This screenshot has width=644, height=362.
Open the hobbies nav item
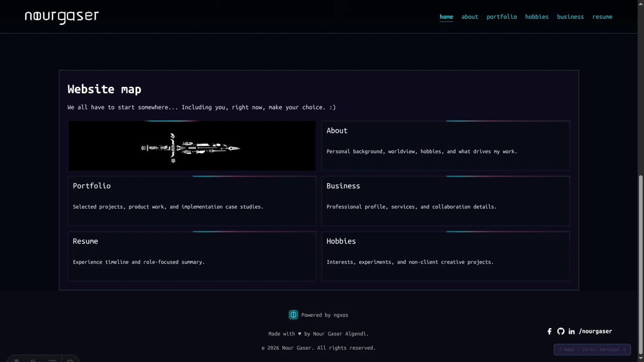pyautogui.click(x=537, y=17)
